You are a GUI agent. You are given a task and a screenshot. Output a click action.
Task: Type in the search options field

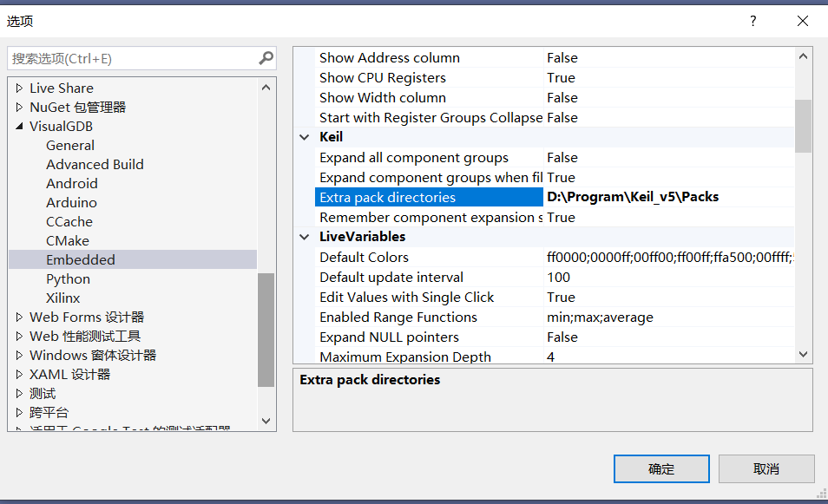click(x=130, y=58)
